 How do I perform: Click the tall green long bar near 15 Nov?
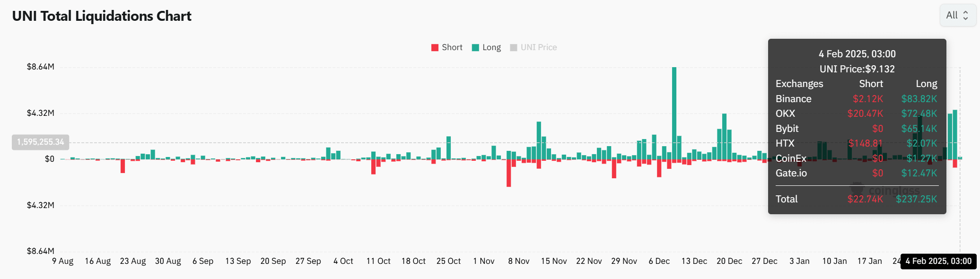[539, 140]
